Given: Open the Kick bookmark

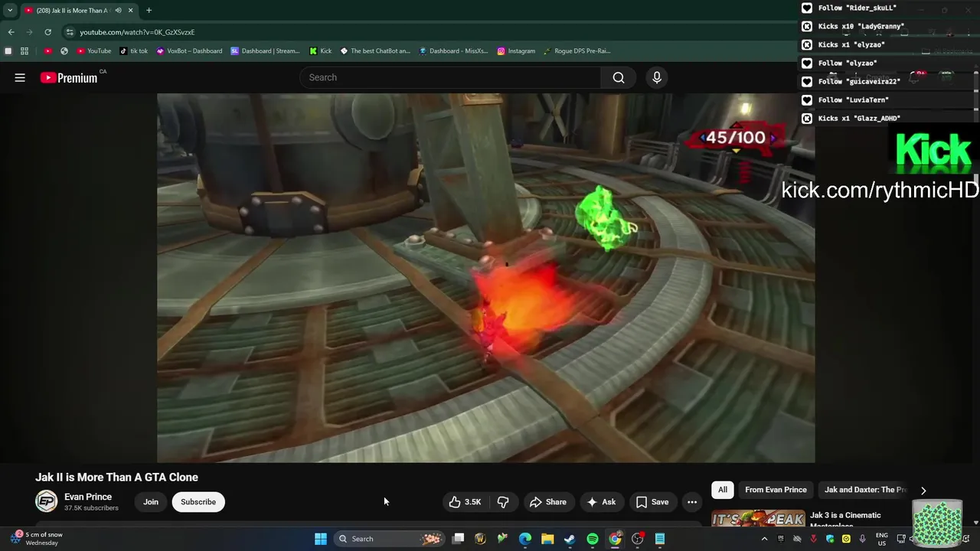Looking at the screenshot, I should (x=321, y=51).
